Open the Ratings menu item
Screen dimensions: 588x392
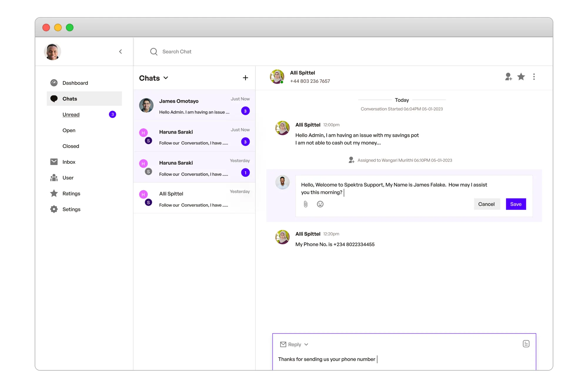(84, 193)
